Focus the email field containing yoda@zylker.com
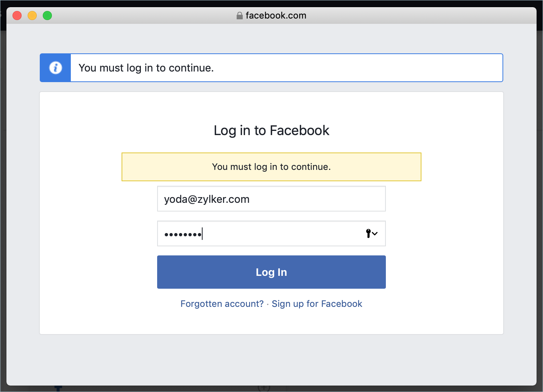 [271, 199]
